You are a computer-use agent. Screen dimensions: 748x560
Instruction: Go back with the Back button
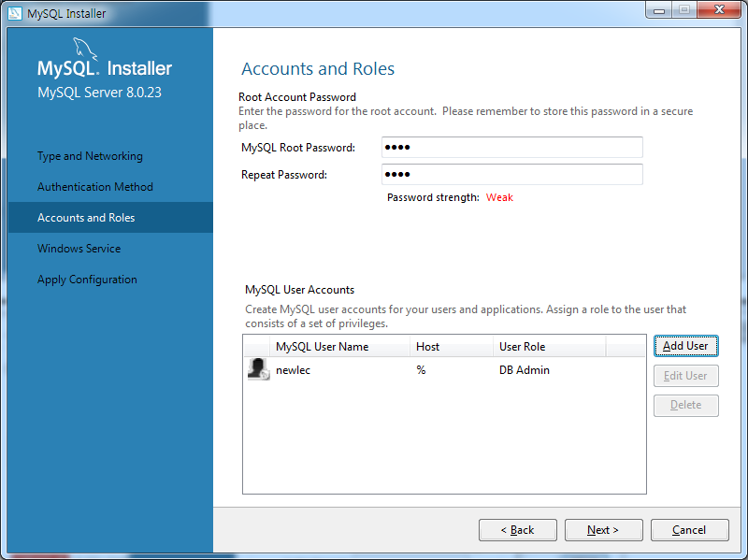point(518,530)
